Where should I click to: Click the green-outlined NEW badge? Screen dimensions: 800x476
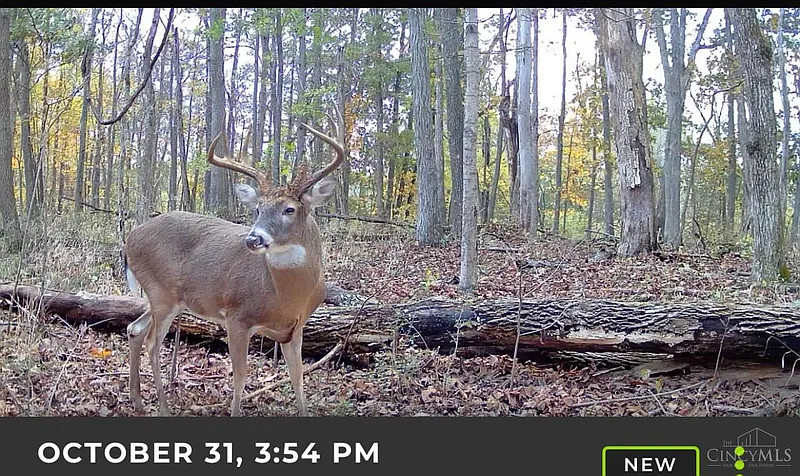pyautogui.click(x=651, y=461)
